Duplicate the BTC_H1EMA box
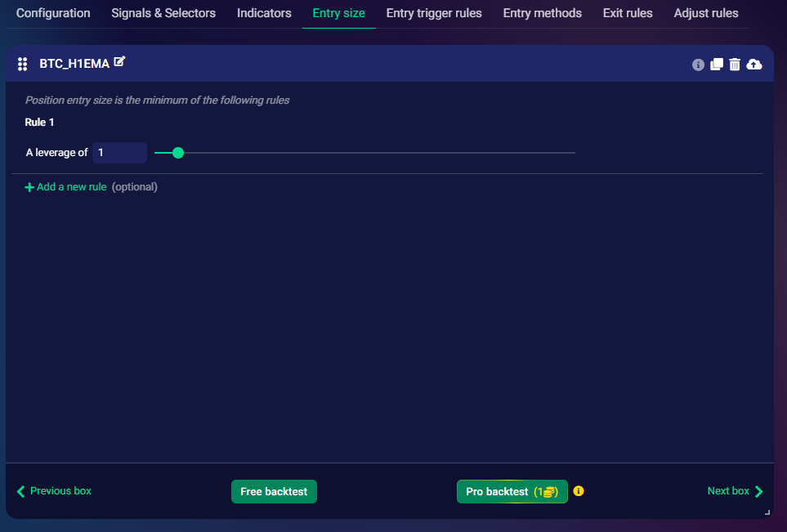The width and height of the screenshot is (787, 532). coord(717,65)
